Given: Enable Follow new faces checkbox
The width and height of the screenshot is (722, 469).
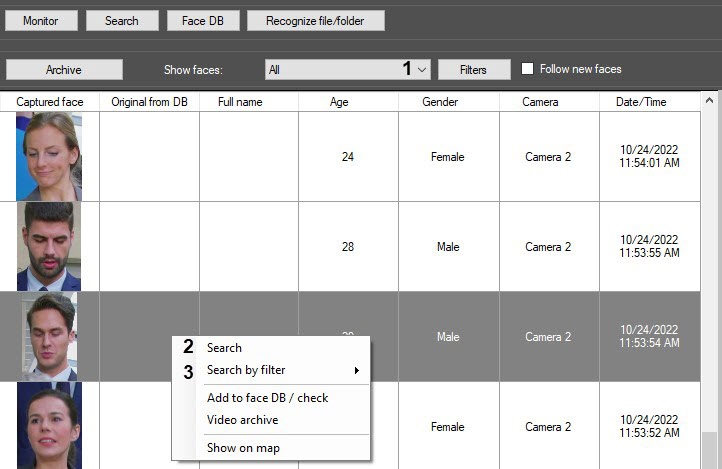Looking at the screenshot, I should point(528,69).
